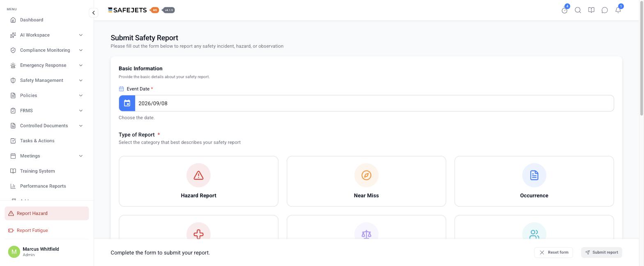Click the FRMS clipboard icon
Screen dimensions: 644x266
(x=13, y=111)
